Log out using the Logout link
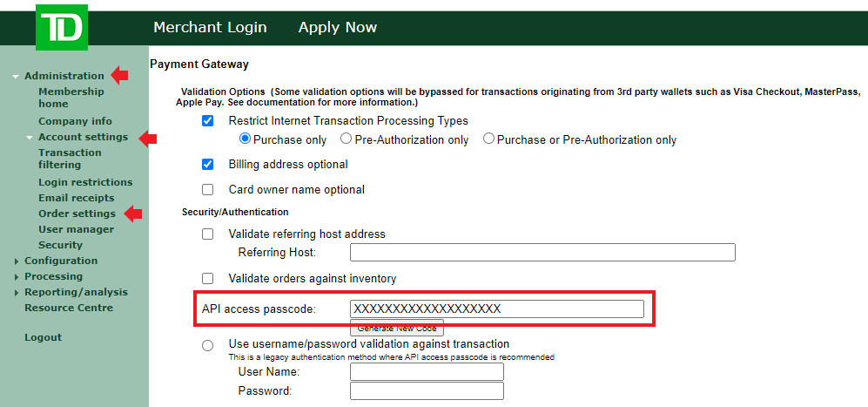868x407 pixels. (x=43, y=338)
